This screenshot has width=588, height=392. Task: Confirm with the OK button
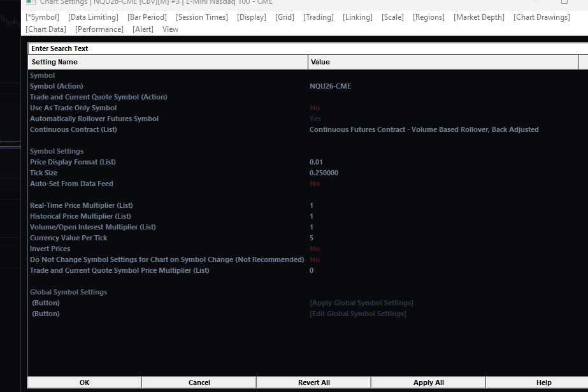click(84, 382)
